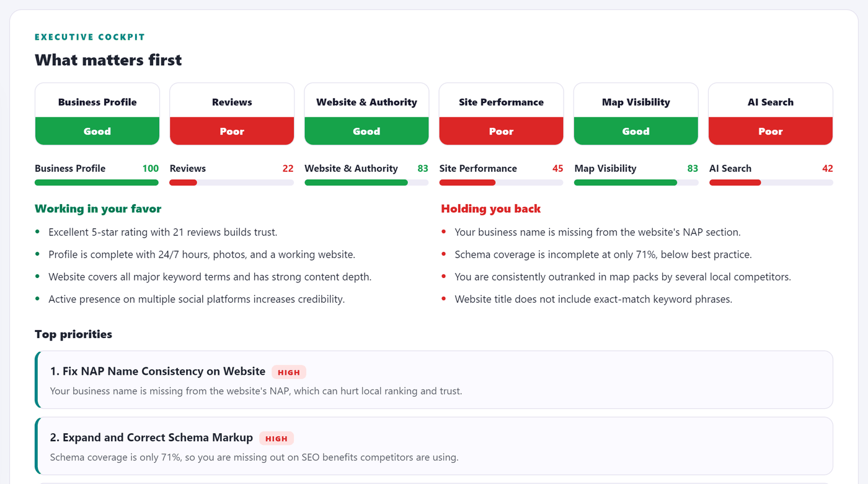Click the Reviews score value 22
The height and width of the screenshot is (484, 868).
click(288, 168)
